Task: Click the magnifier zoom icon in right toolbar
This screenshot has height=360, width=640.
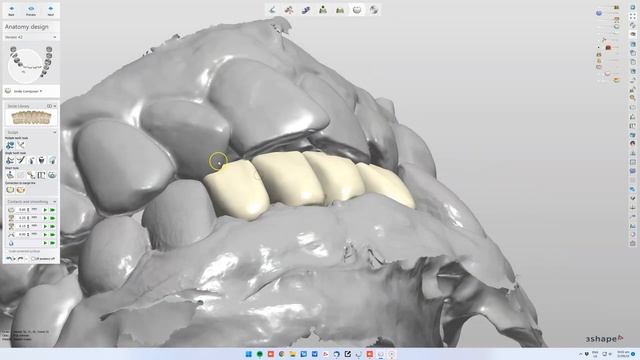Action: coord(633,98)
